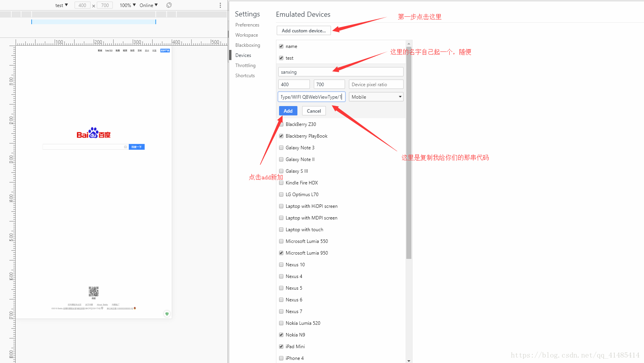This screenshot has height=363, width=644.
Task: Click scroll up arrow of device list
Action: [409, 43]
